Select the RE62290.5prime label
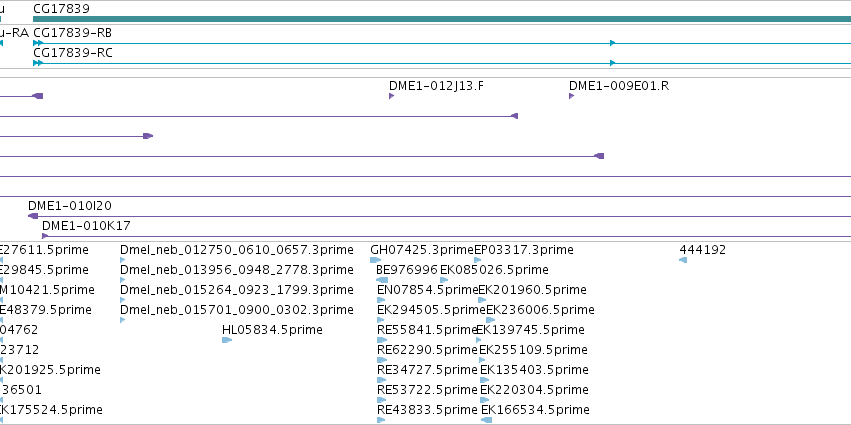 coord(427,350)
